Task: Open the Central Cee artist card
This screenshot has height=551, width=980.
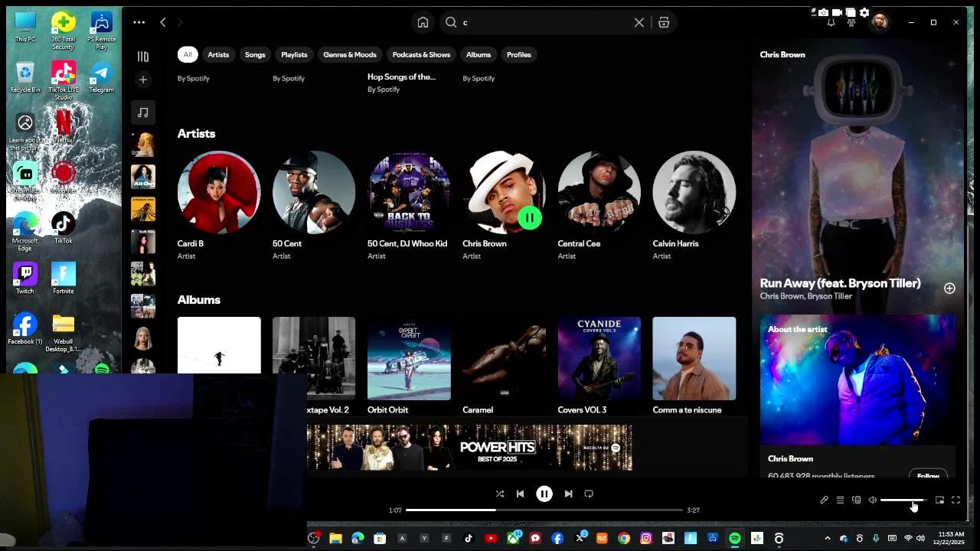Action: point(599,205)
